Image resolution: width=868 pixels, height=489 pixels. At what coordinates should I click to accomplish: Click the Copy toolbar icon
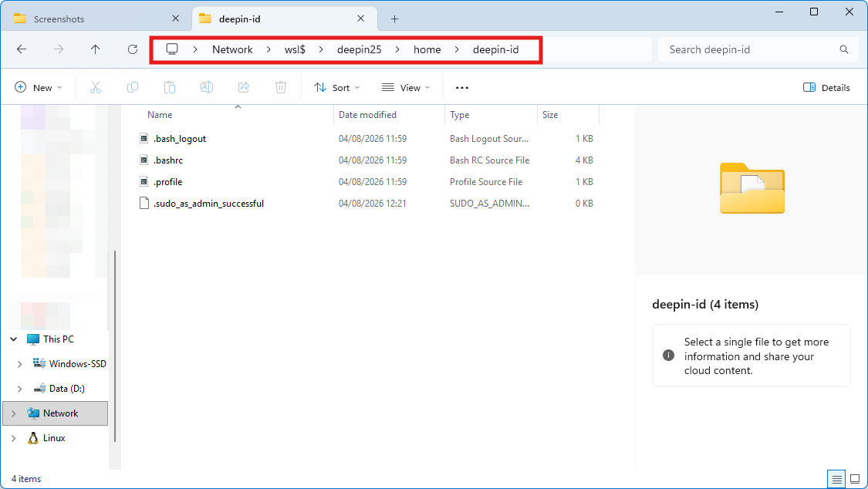point(133,87)
